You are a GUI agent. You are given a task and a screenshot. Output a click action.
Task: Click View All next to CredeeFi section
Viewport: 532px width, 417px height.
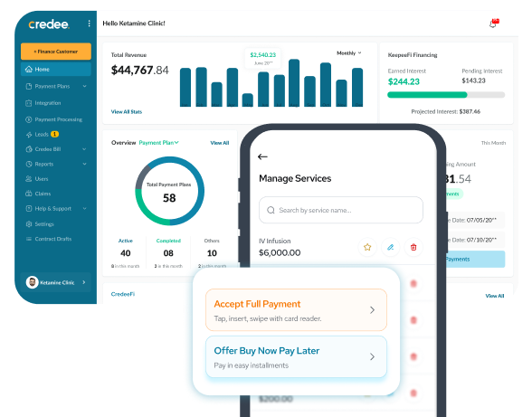[495, 296]
